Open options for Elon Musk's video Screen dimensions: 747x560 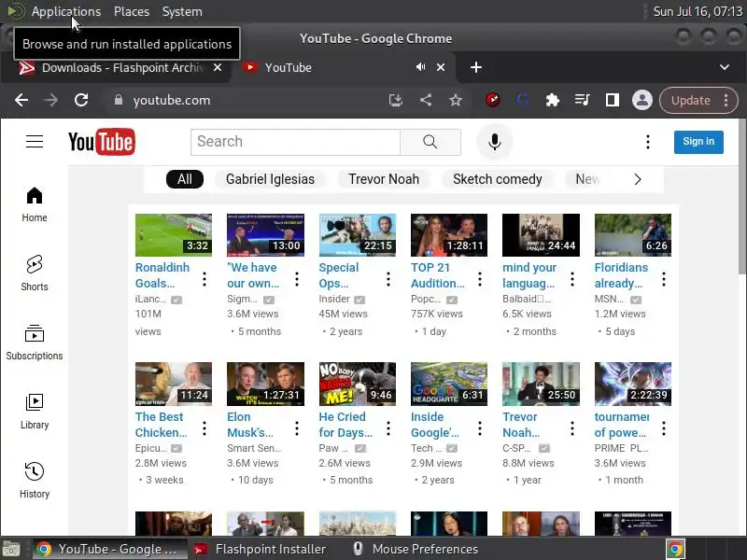(x=296, y=428)
